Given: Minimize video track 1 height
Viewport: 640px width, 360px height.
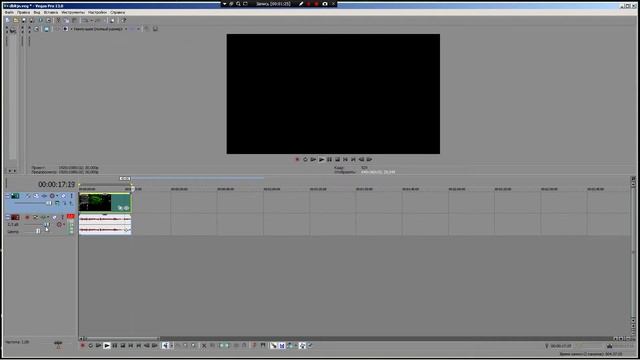Looking at the screenshot, I should tap(7, 196).
